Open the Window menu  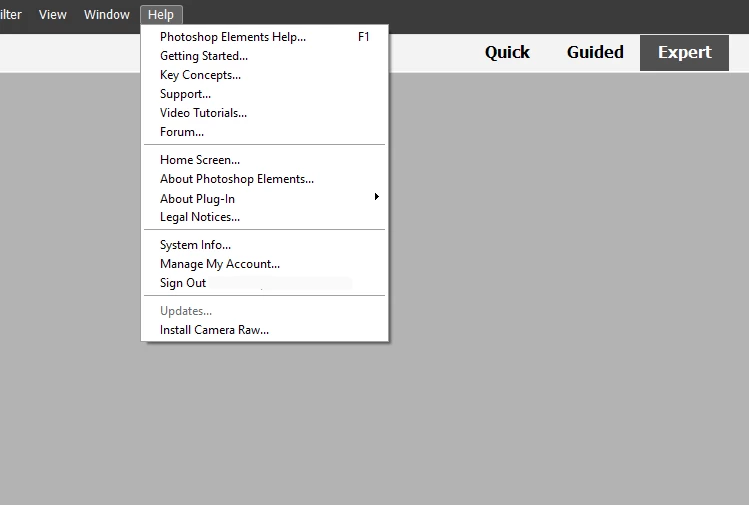coord(107,15)
